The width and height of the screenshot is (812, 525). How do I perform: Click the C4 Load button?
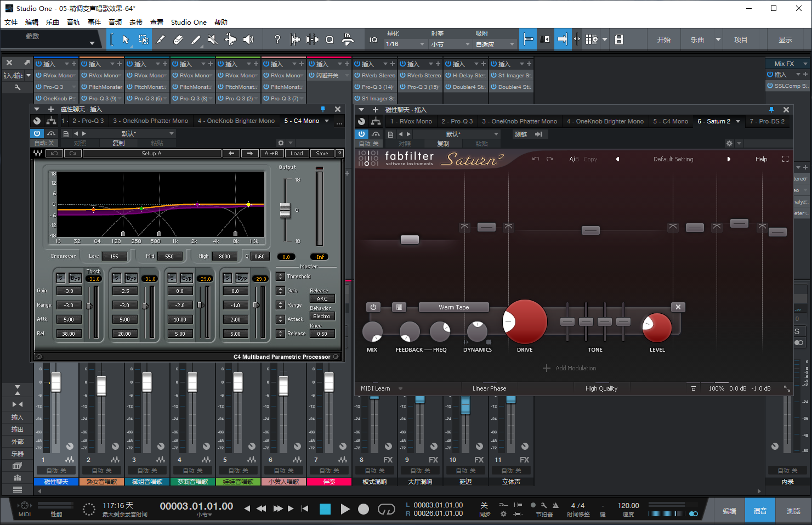tap(297, 154)
